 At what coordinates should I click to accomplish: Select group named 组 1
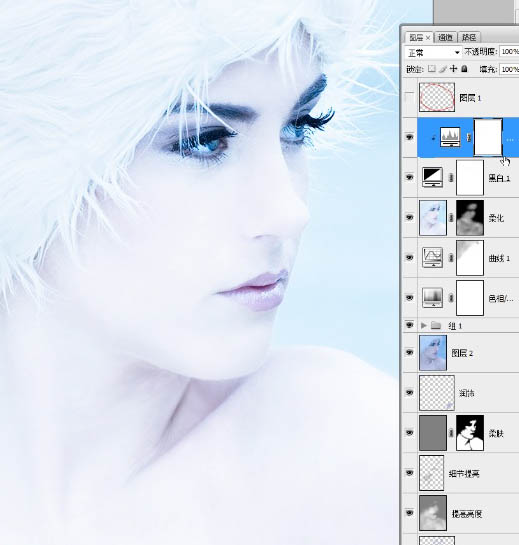coord(455,326)
